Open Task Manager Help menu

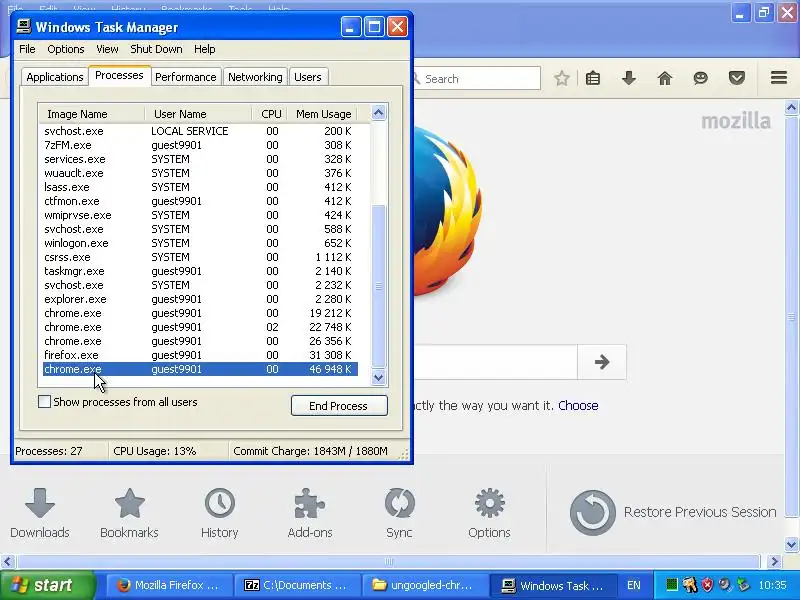[205, 49]
